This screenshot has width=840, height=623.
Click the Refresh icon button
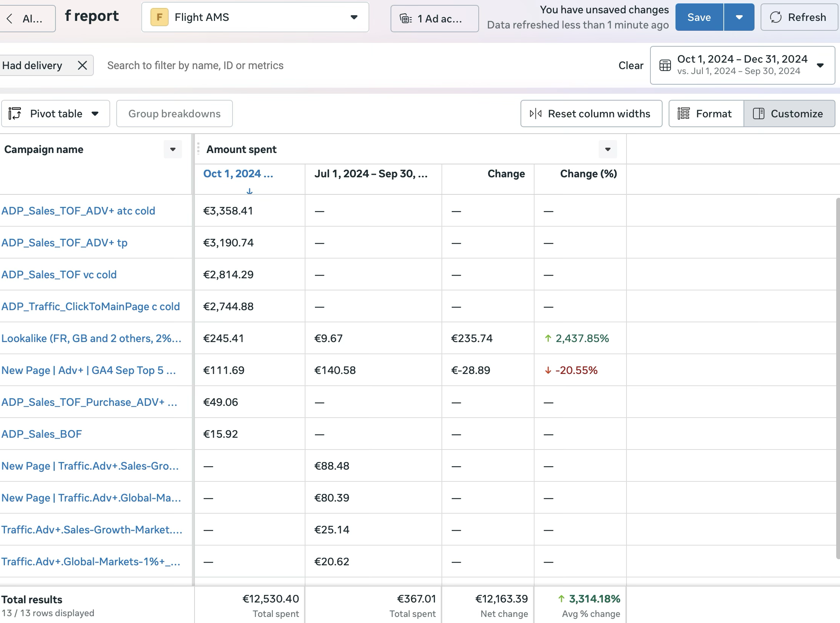coord(775,17)
